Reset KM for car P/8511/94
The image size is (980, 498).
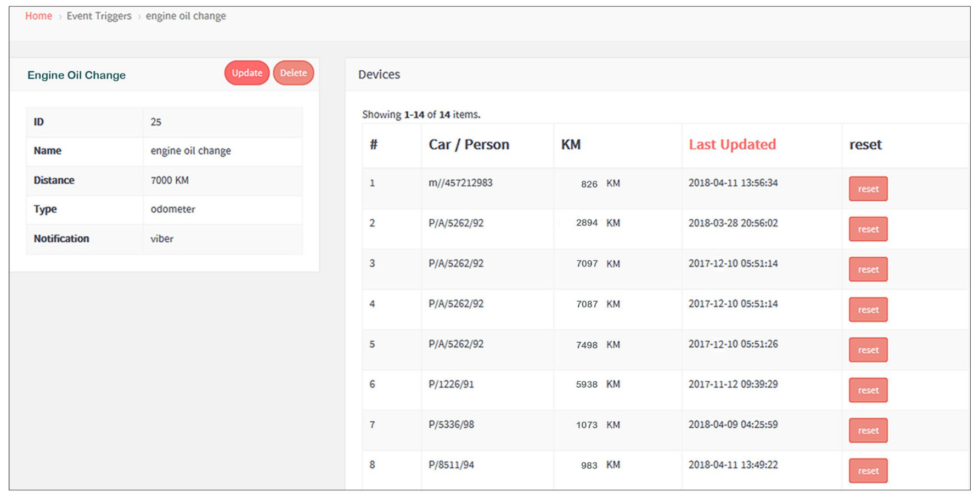868,471
